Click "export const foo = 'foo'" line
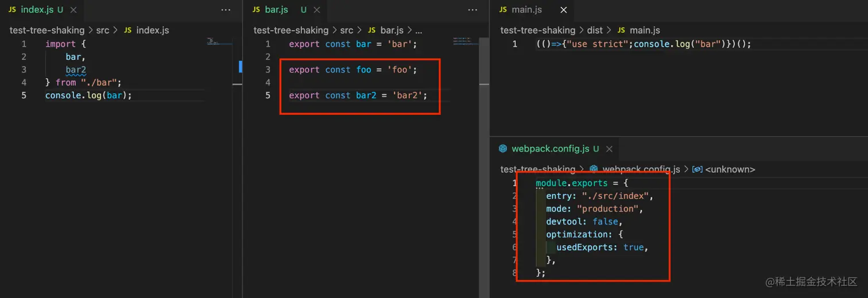The image size is (868, 298). (x=352, y=70)
